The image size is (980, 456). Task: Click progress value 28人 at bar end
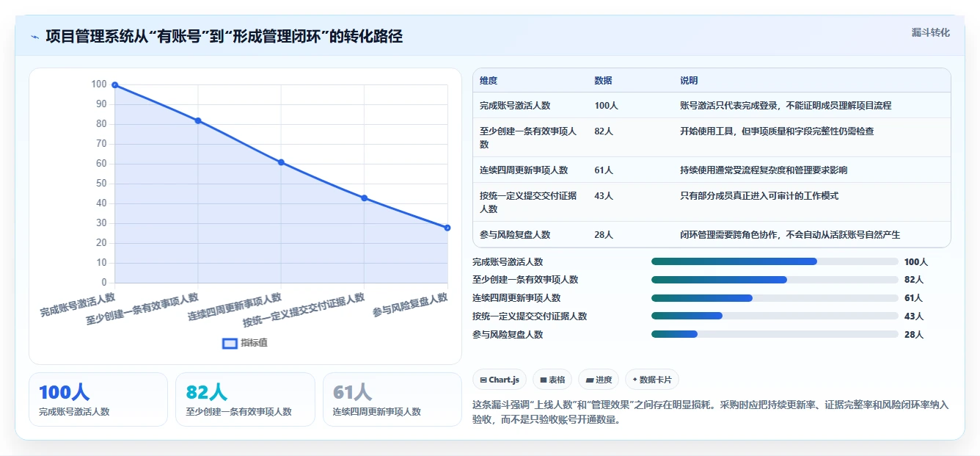coord(914,335)
